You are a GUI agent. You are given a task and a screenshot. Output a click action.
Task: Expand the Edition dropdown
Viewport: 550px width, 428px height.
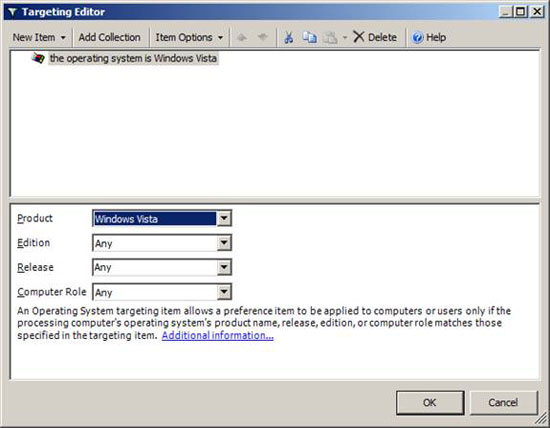[224, 243]
